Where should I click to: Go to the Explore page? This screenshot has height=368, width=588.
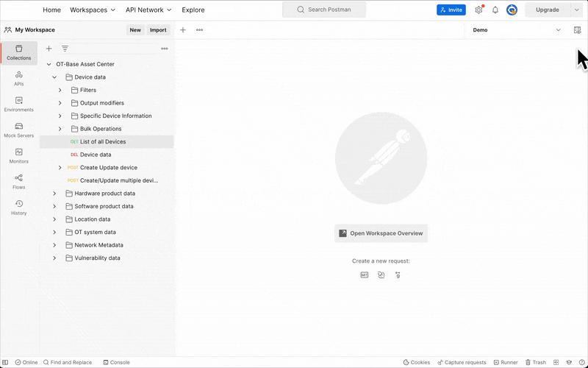[x=193, y=10]
